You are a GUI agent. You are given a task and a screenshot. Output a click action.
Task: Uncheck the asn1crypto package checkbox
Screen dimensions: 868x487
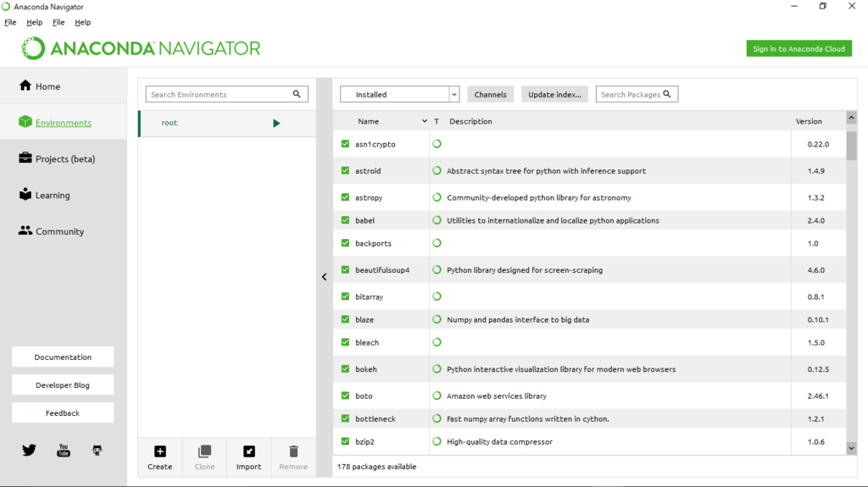point(346,144)
